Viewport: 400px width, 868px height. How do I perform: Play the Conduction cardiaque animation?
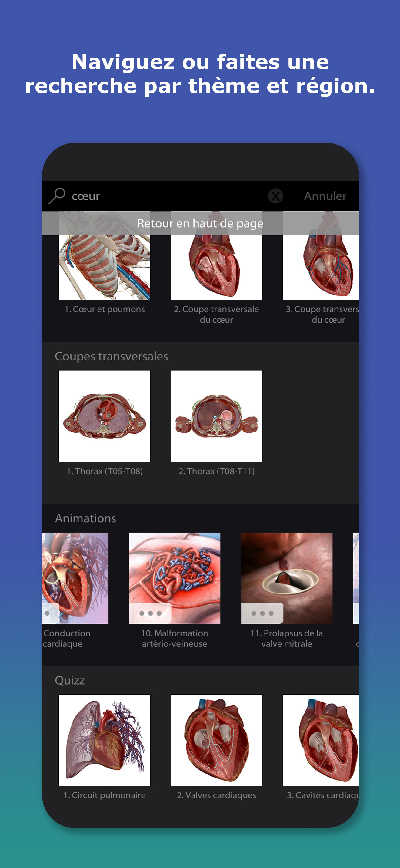pyautogui.click(x=75, y=578)
